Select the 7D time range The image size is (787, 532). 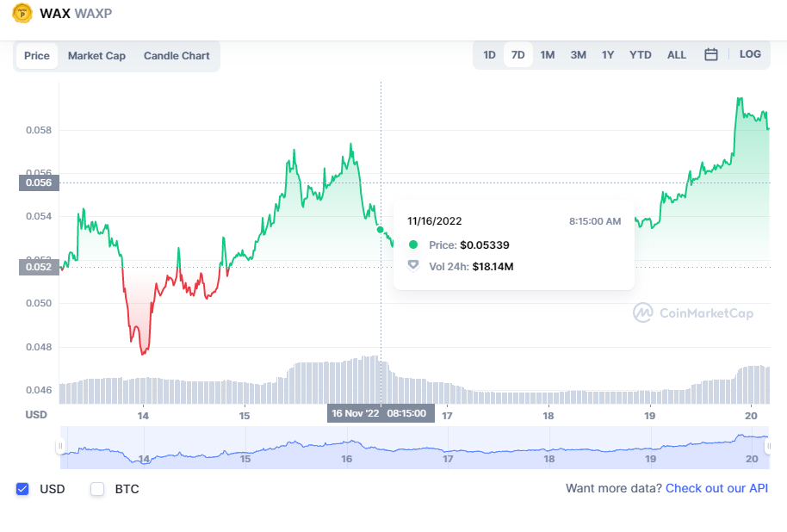pos(517,55)
